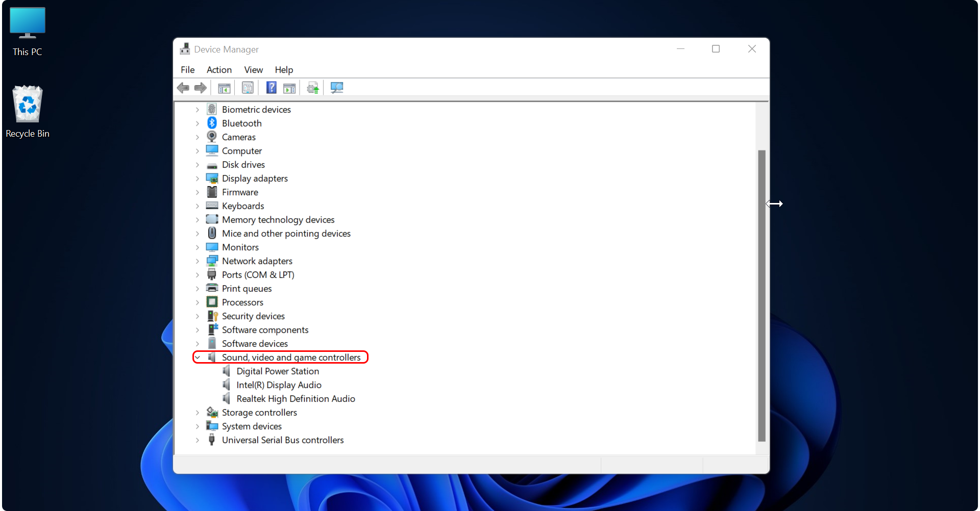
Task: Click Scan for hardware changes icon
Action: pos(337,88)
